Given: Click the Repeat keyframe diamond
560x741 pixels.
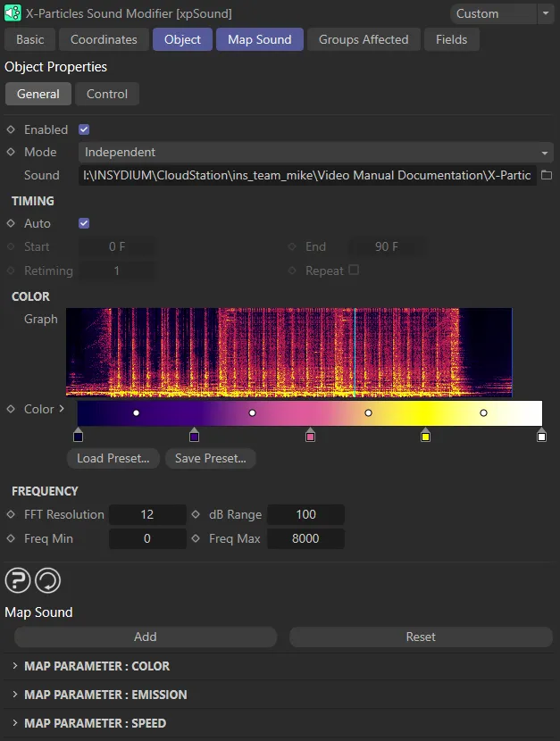Looking at the screenshot, I should click(x=292, y=271).
